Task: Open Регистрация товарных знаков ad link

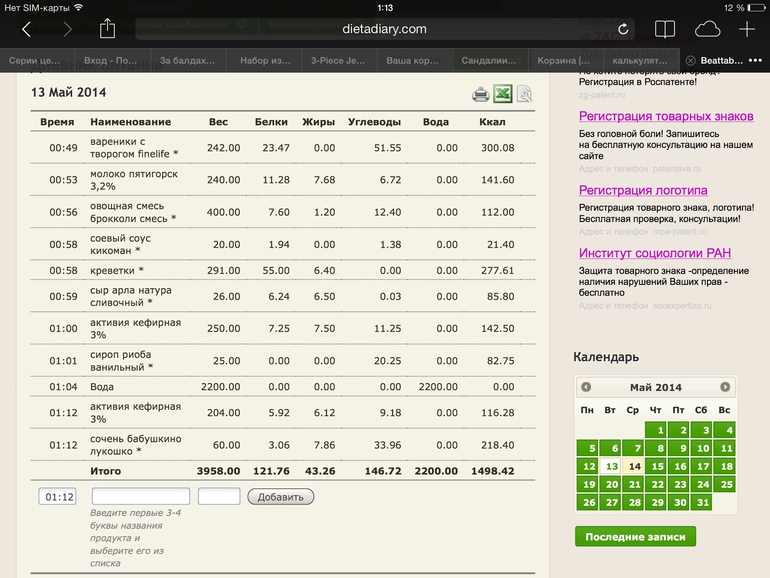Action: (x=666, y=117)
